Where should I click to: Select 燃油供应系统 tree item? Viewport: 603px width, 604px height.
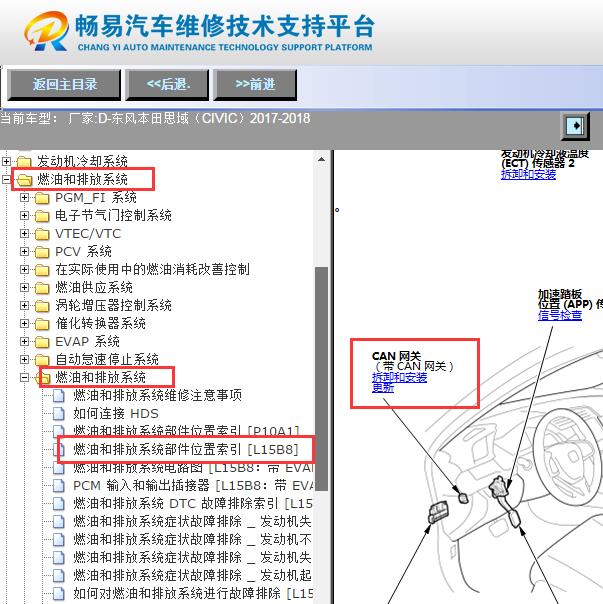pos(94,287)
